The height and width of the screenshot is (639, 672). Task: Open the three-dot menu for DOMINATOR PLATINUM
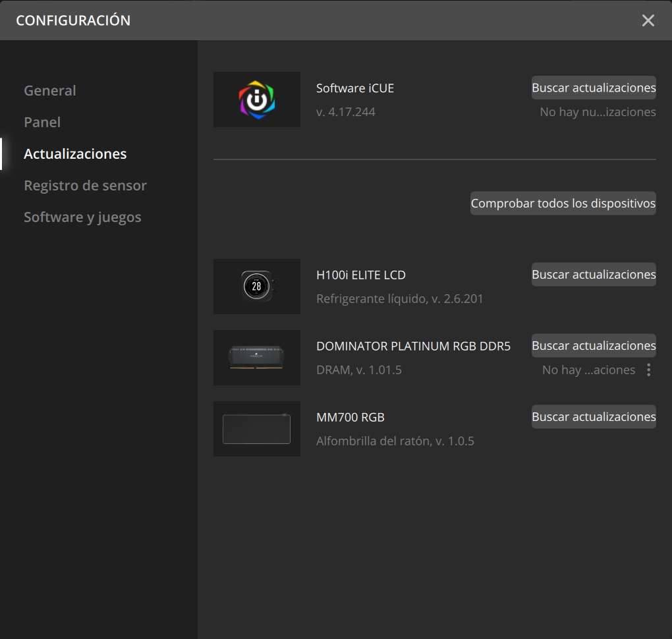click(x=649, y=370)
